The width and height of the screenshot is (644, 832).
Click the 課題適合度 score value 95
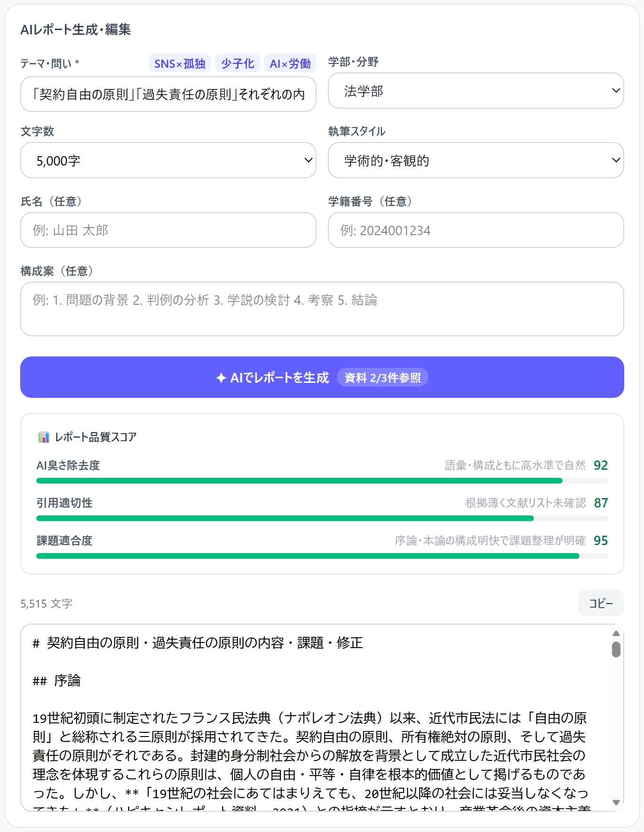(601, 540)
